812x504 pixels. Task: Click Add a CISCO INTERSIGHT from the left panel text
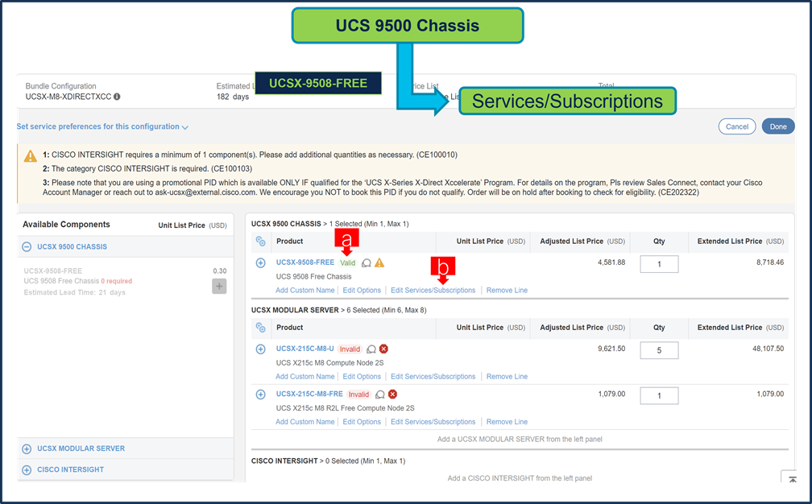coord(520,478)
